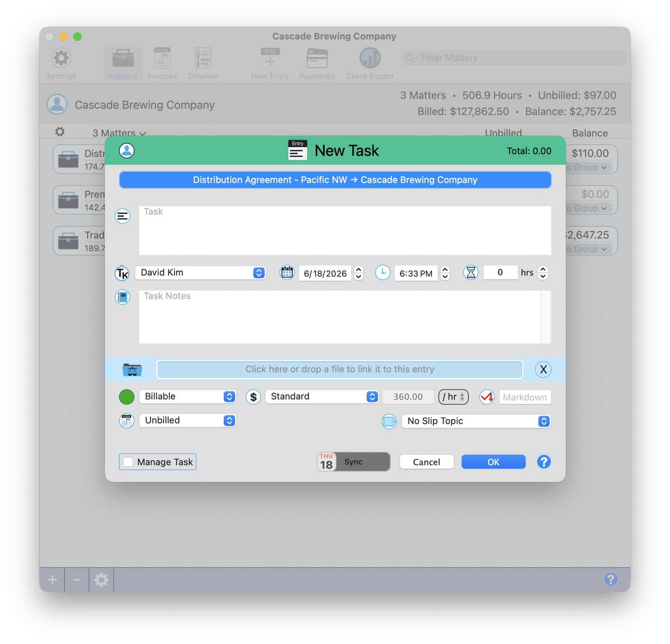Click the Task Notes scrollbar

[x=546, y=317]
